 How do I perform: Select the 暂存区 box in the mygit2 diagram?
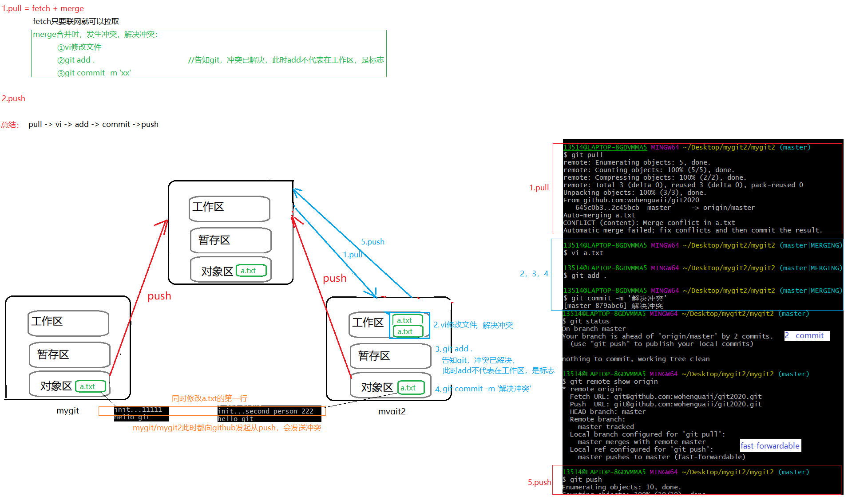[390, 356]
